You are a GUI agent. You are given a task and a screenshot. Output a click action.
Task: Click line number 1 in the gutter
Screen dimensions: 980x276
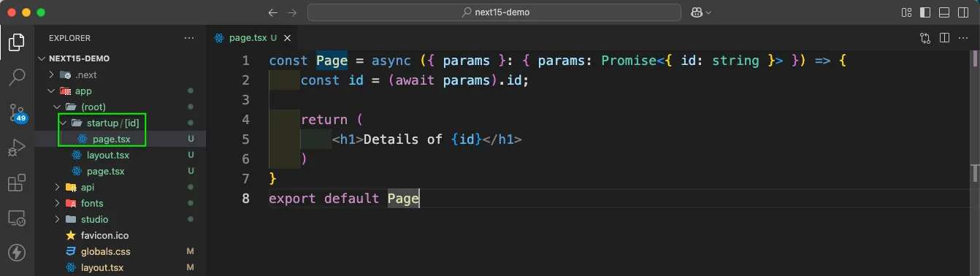245,61
